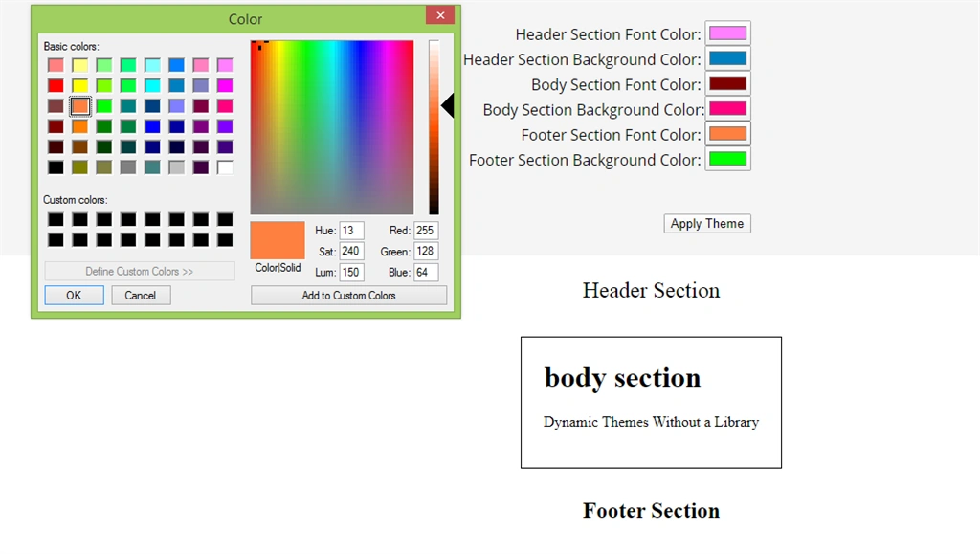The width and height of the screenshot is (980, 554).
Task: Select purple basic color at fourth row end
Action: (225, 127)
